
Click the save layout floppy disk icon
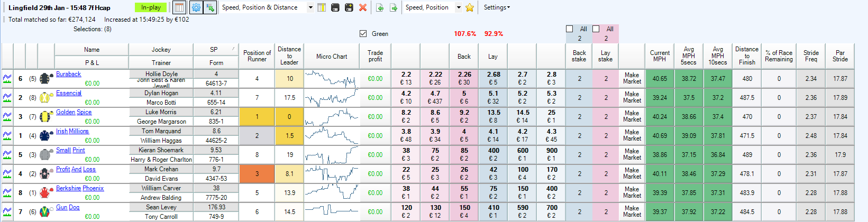coord(335,7)
